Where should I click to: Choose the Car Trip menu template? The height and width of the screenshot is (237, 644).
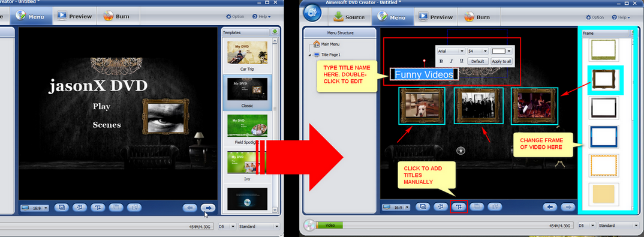[x=247, y=55]
